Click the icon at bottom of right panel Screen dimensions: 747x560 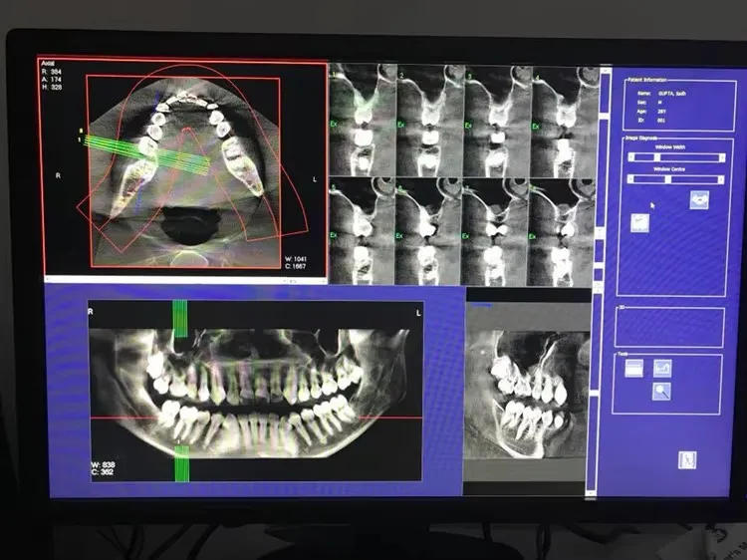click(686, 459)
